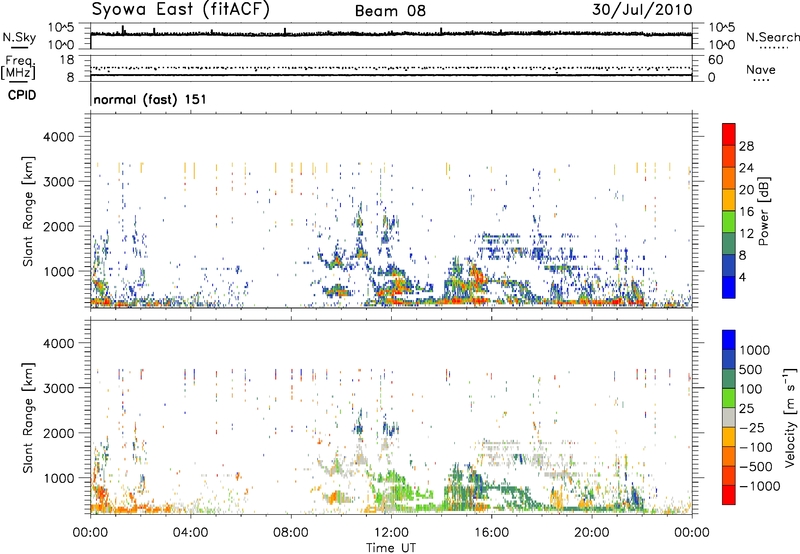
Task: Click the "N.Sky" legend label
Action: point(19,37)
